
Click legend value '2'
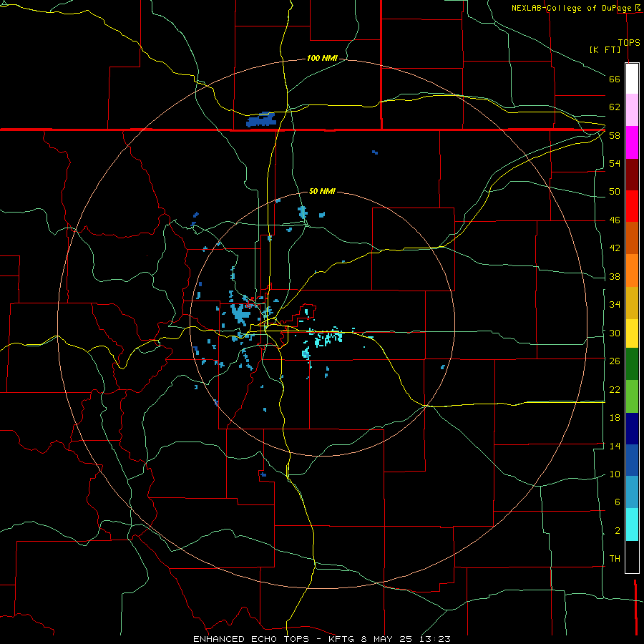pos(617,531)
